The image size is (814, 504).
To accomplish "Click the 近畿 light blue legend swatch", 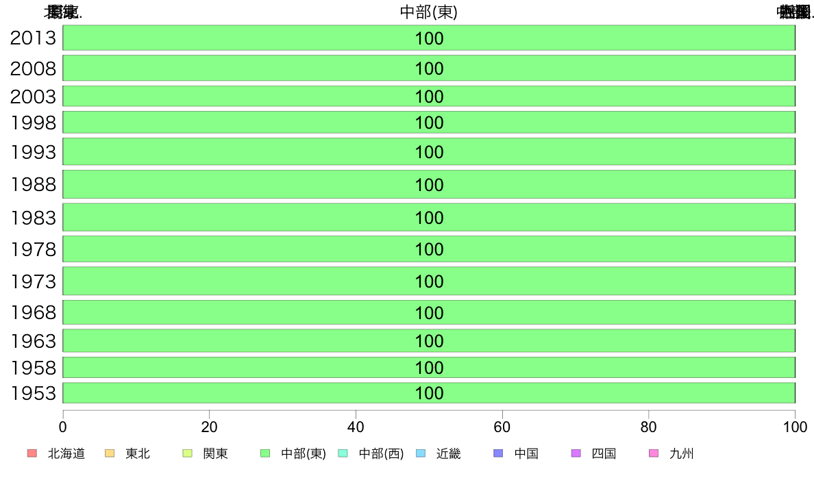I will 421,453.
